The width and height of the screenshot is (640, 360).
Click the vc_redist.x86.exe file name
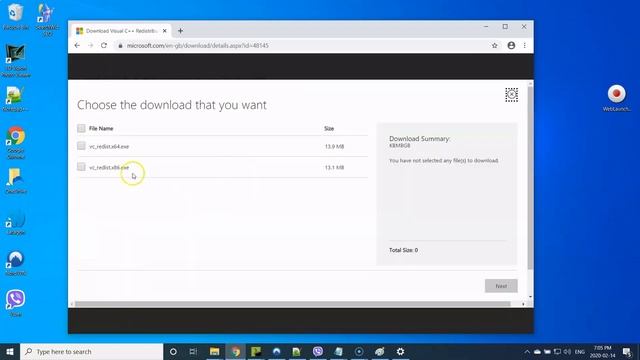(109, 167)
